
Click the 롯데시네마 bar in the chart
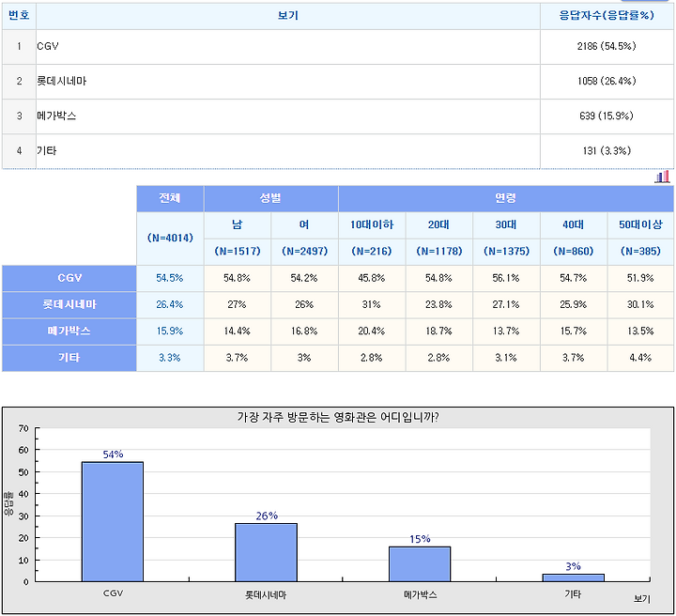266,553
